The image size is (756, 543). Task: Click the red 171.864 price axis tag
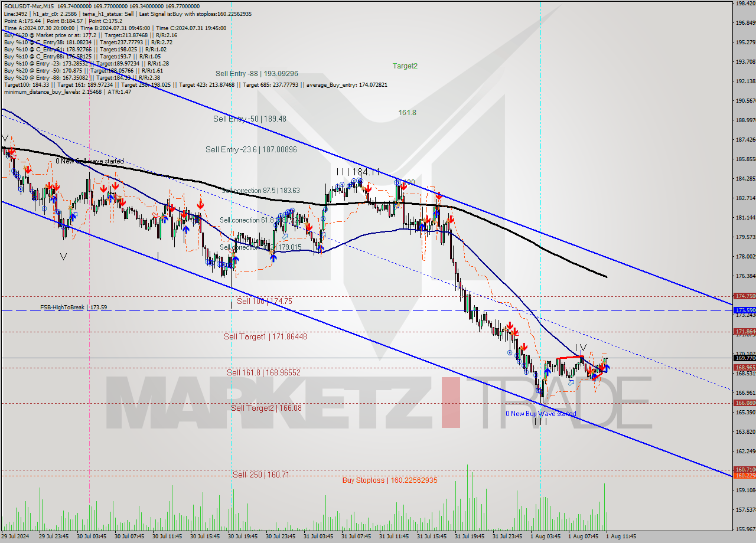point(744,332)
